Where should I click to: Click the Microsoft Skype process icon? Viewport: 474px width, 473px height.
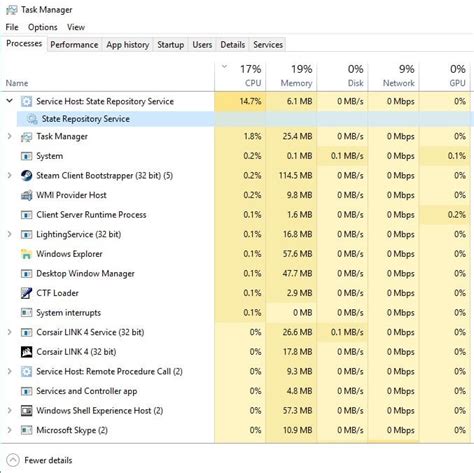(x=26, y=430)
